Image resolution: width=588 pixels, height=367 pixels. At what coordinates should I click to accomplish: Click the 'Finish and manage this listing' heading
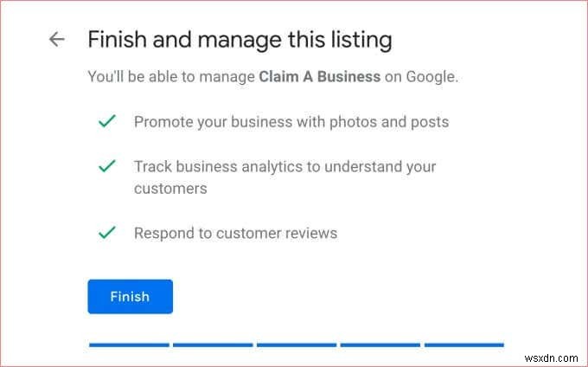(240, 40)
